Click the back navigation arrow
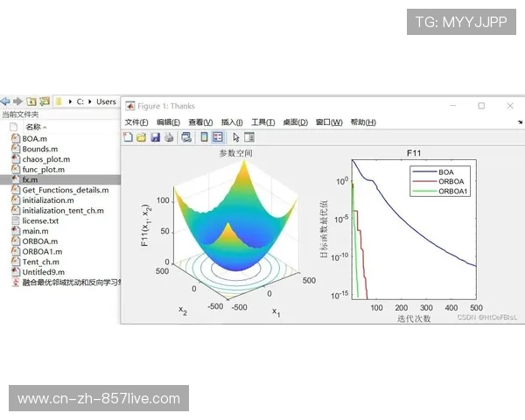Viewport: 525px width, 420px height. tap(5, 101)
